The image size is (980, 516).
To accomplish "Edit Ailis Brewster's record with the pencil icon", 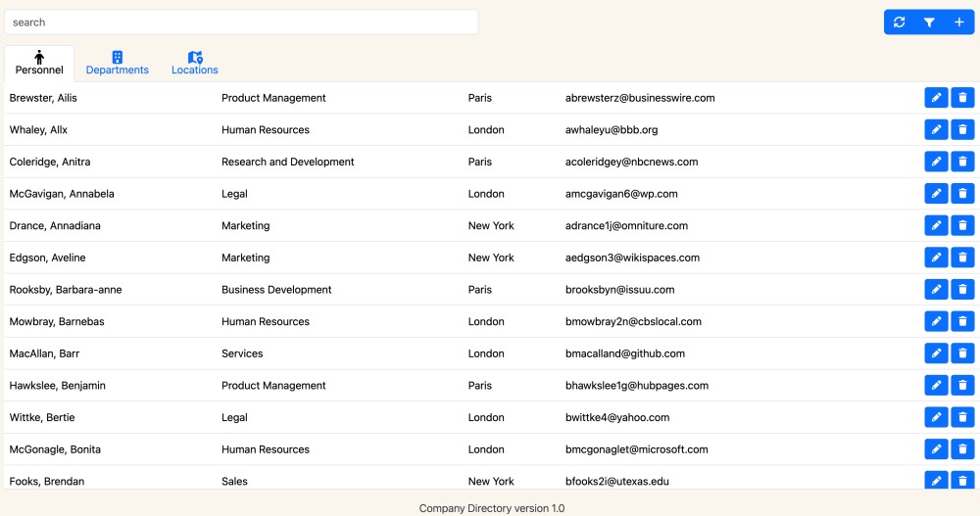I will pos(936,98).
